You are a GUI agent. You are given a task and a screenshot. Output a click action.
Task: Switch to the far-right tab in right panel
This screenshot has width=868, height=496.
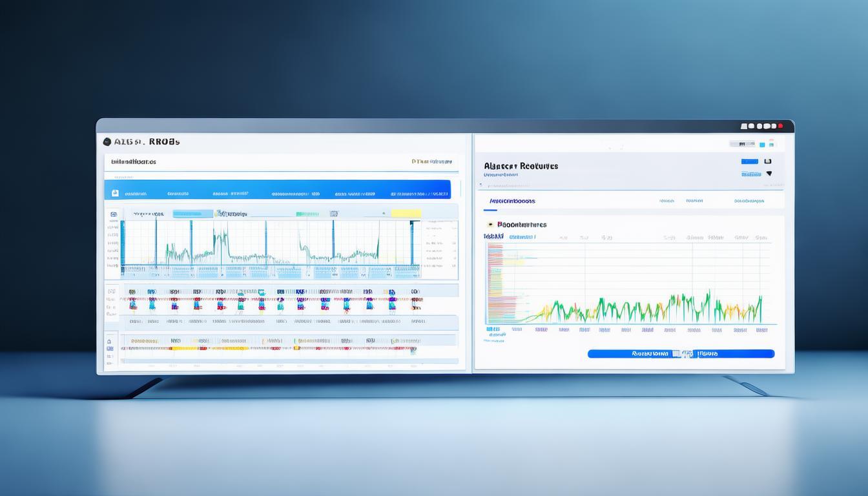(x=749, y=201)
